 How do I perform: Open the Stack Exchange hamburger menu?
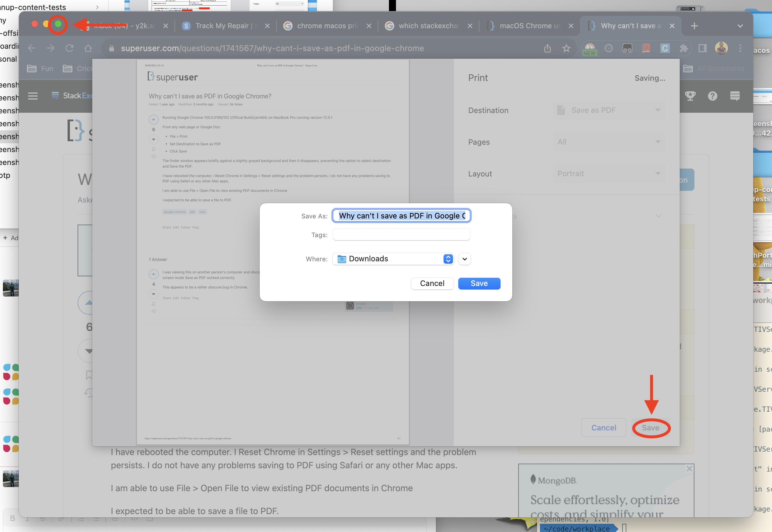tap(33, 96)
